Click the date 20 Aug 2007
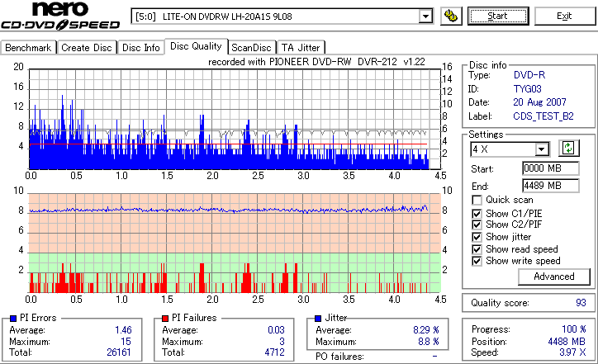Image resolution: width=598 pixels, height=364 pixels. tap(539, 102)
